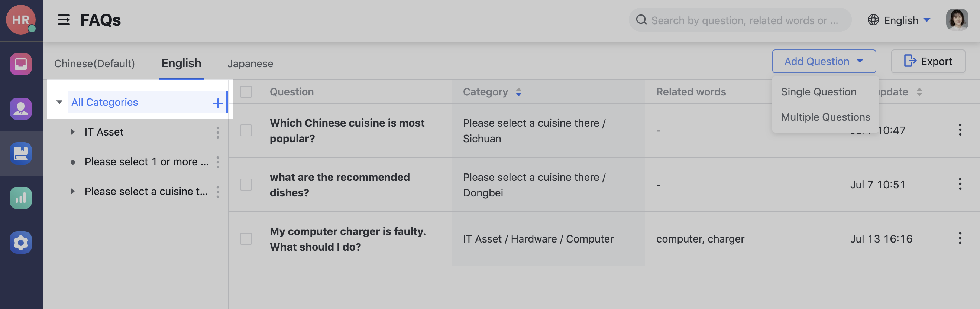Open the analytics dashboard icon
The height and width of the screenshot is (309, 980).
(x=21, y=198)
